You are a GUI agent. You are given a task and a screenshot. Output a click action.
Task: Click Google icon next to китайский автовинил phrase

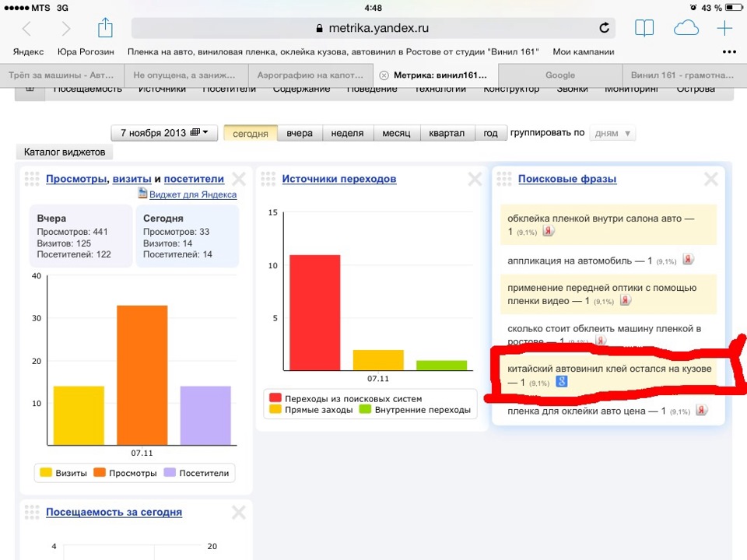coord(562,381)
